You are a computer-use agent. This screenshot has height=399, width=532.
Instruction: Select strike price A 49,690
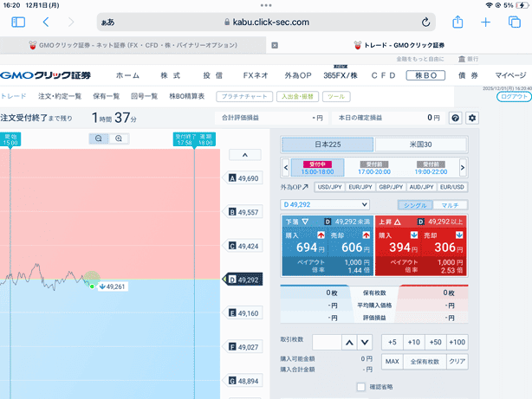(243, 178)
